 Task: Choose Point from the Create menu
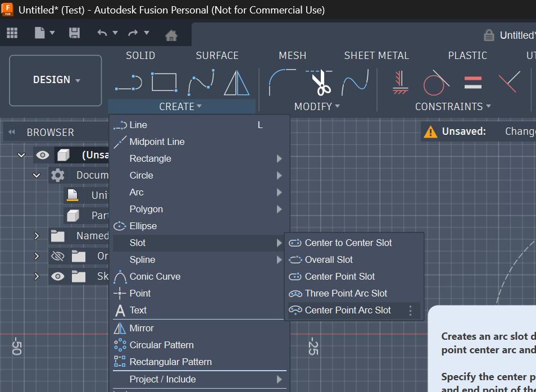[199, 293]
